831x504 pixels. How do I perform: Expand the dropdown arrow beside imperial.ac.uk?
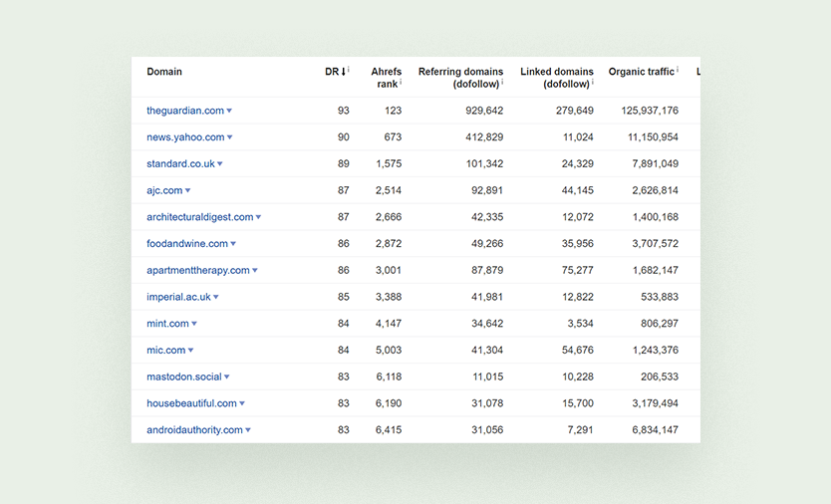(x=216, y=297)
